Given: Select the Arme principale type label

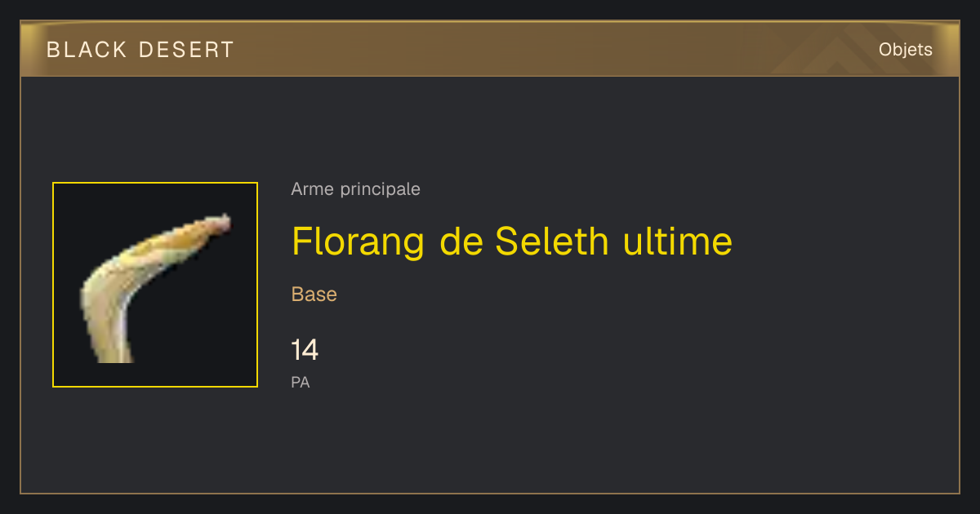Looking at the screenshot, I should tap(355, 189).
